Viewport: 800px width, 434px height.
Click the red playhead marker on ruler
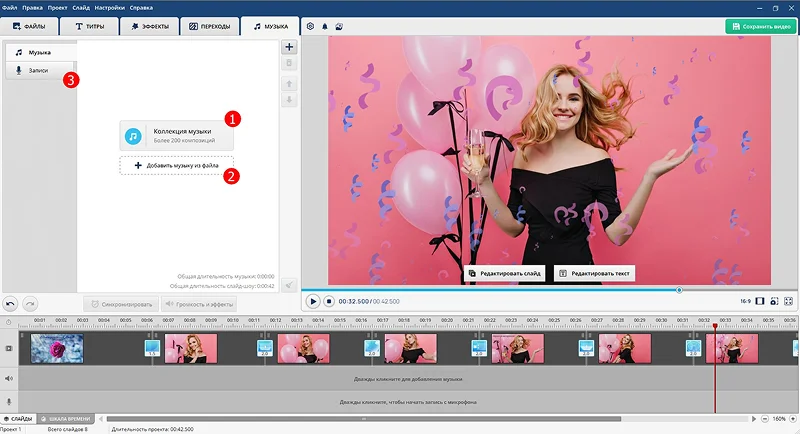pos(715,325)
